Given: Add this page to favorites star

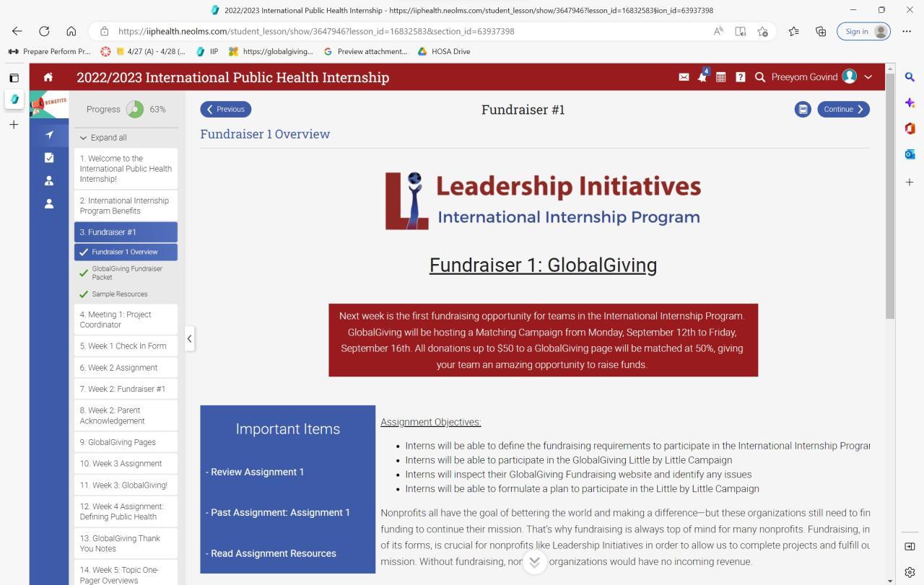Looking at the screenshot, I should pos(763,31).
